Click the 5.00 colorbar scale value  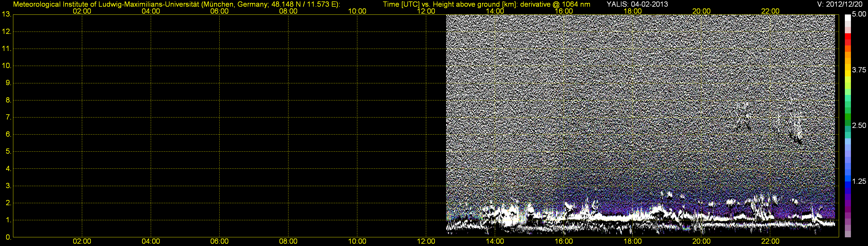click(x=859, y=14)
